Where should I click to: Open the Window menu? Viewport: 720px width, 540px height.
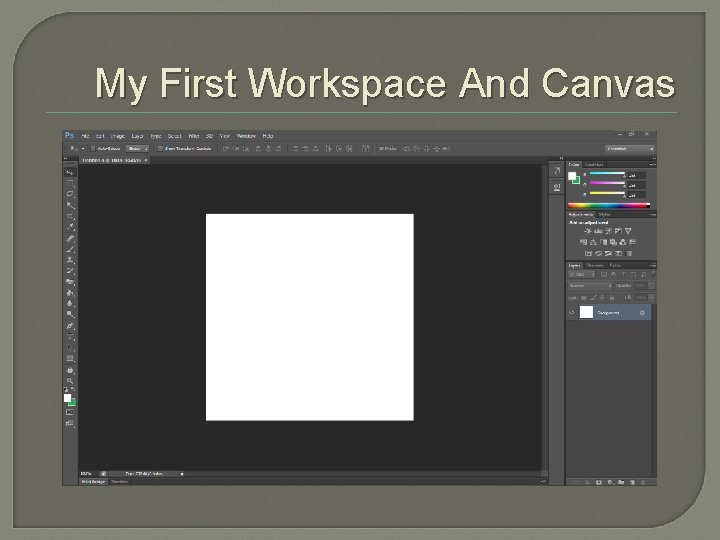(246, 136)
